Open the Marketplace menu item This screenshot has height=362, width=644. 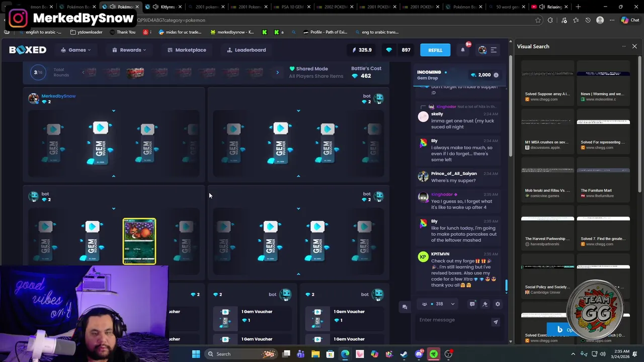pyautogui.click(x=187, y=50)
